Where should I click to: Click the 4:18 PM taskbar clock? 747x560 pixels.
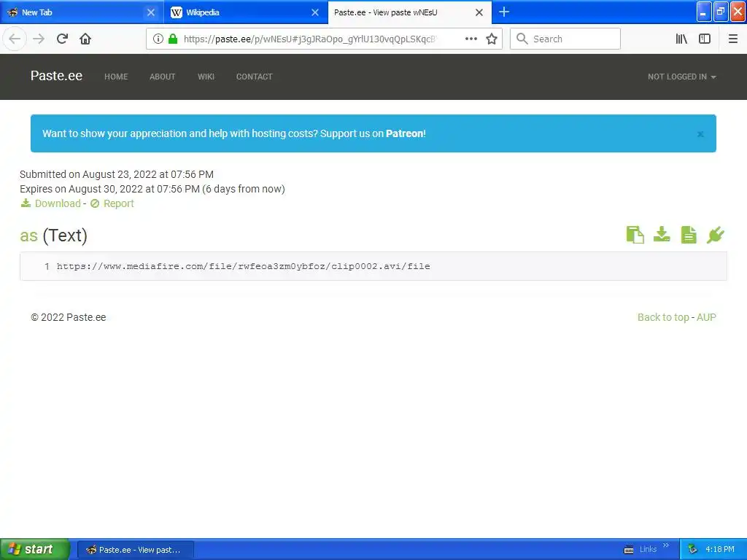720,550
